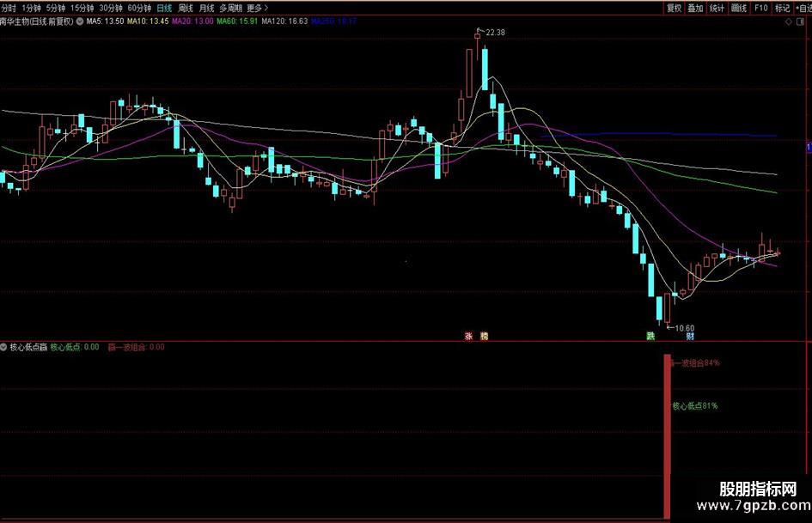The height and width of the screenshot is (523, 812).
Task: Select the 1分钟 period tab
Action: coord(31,8)
